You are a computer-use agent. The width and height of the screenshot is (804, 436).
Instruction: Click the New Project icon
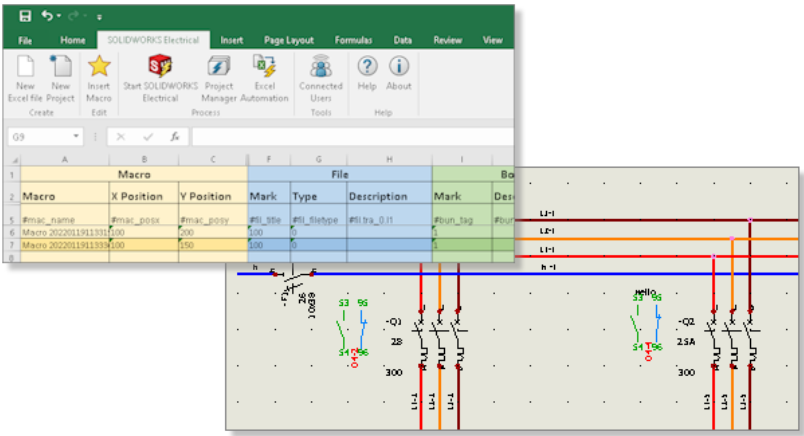(61, 78)
